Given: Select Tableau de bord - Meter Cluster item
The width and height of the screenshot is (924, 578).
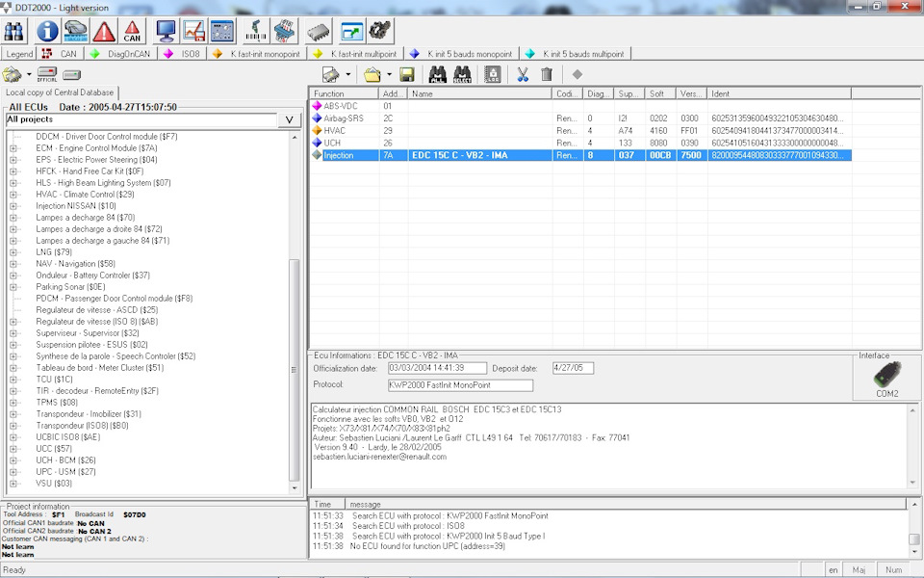Looking at the screenshot, I should pyautogui.click(x=99, y=367).
